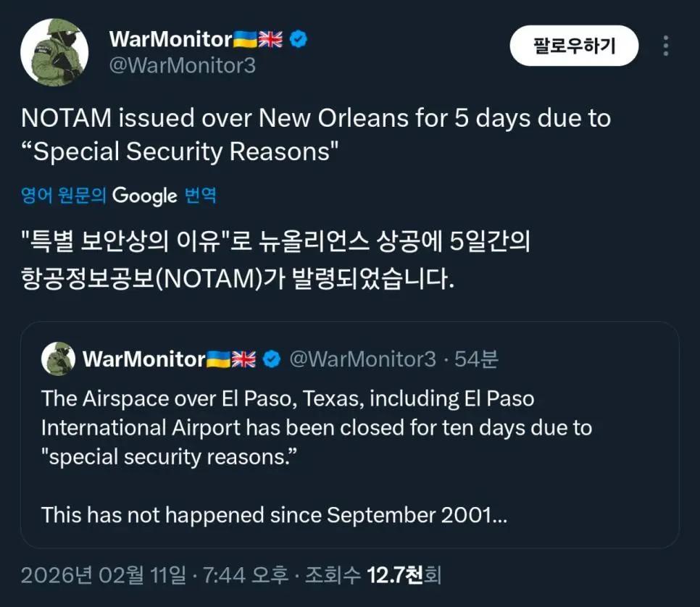Toggle following by pressing 팔로우하기

[x=574, y=45]
